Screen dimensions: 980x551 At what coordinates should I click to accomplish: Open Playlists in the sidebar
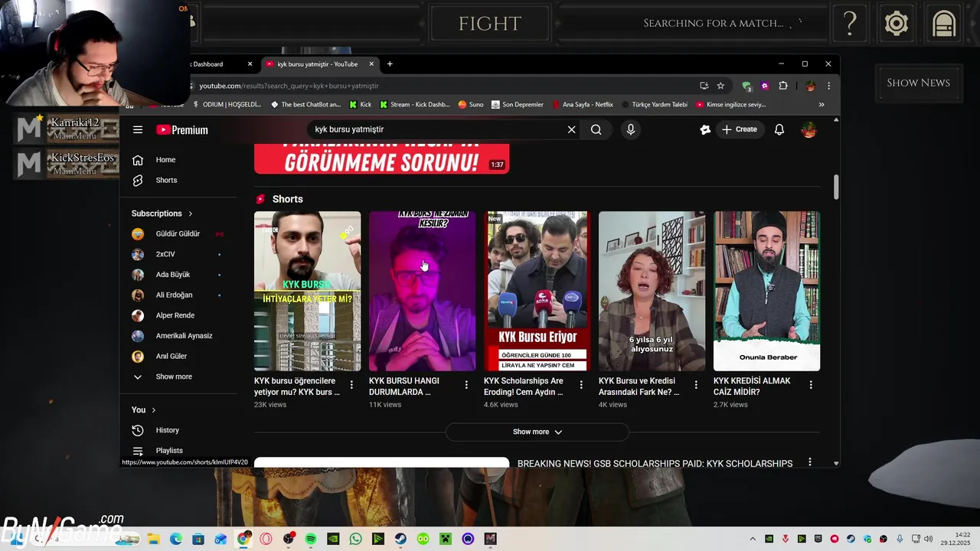pos(169,451)
